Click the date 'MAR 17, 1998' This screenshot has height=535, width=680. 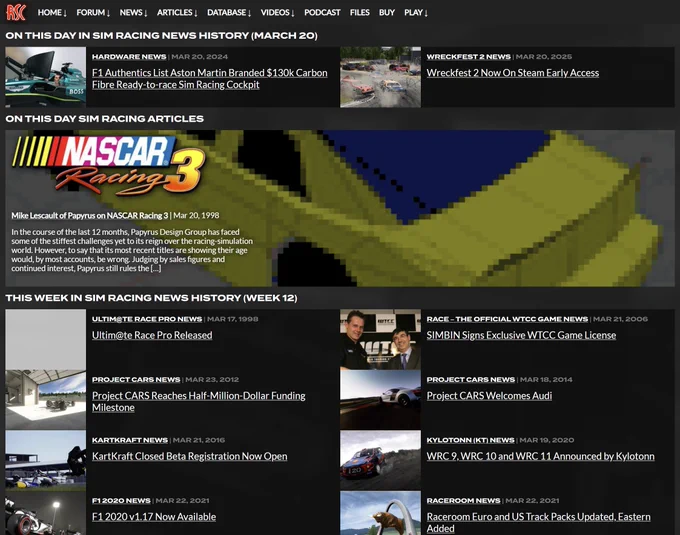(232, 319)
